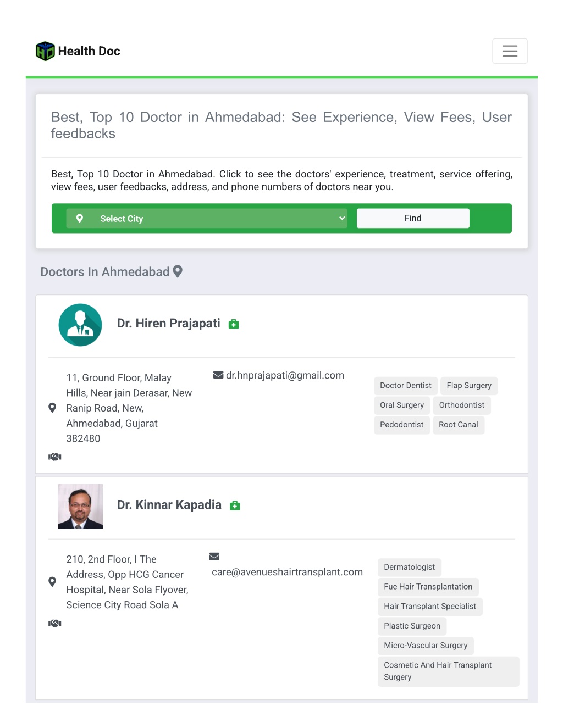Click the Health Doc logo icon
Viewport: 563px width, 728px height.
click(45, 51)
